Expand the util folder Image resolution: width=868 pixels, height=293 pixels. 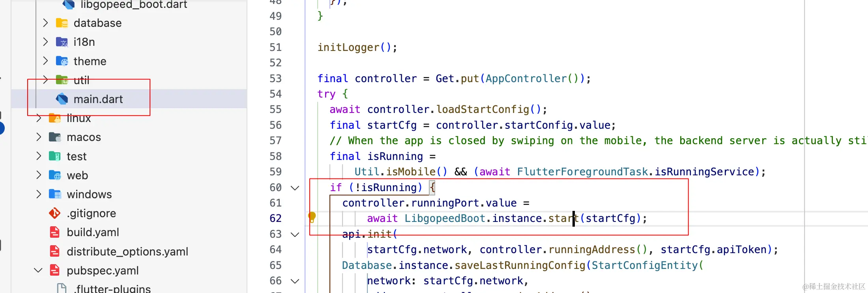[x=45, y=80]
